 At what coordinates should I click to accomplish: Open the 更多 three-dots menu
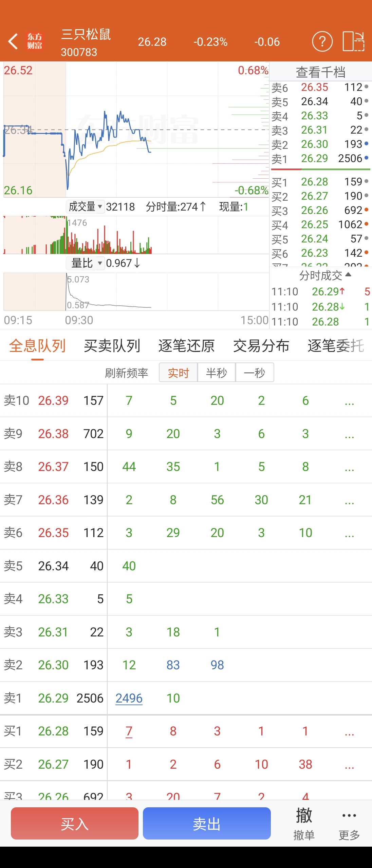(x=349, y=824)
